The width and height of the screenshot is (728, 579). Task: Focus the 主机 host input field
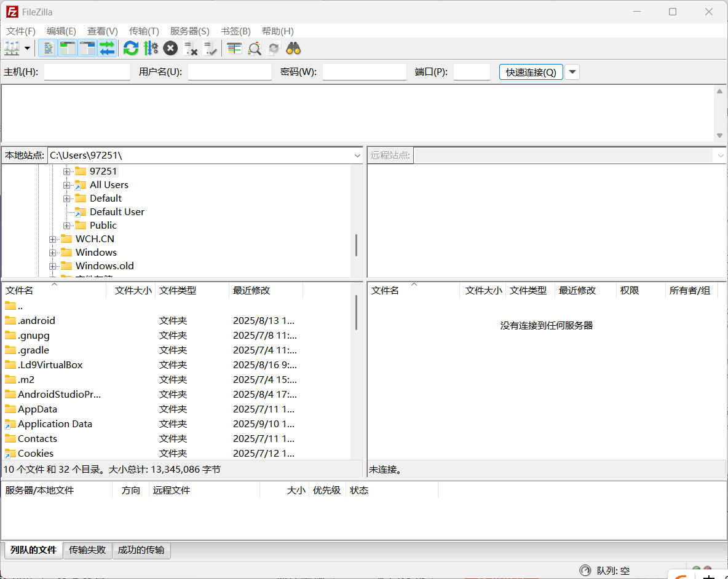tap(87, 72)
